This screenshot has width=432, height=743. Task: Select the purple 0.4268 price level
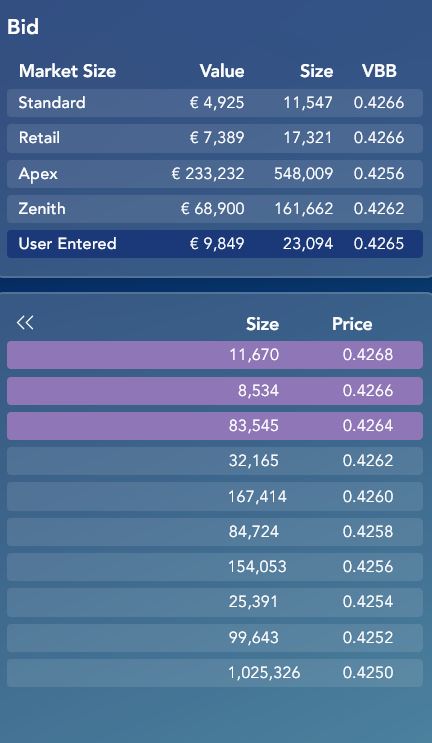(215, 355)
